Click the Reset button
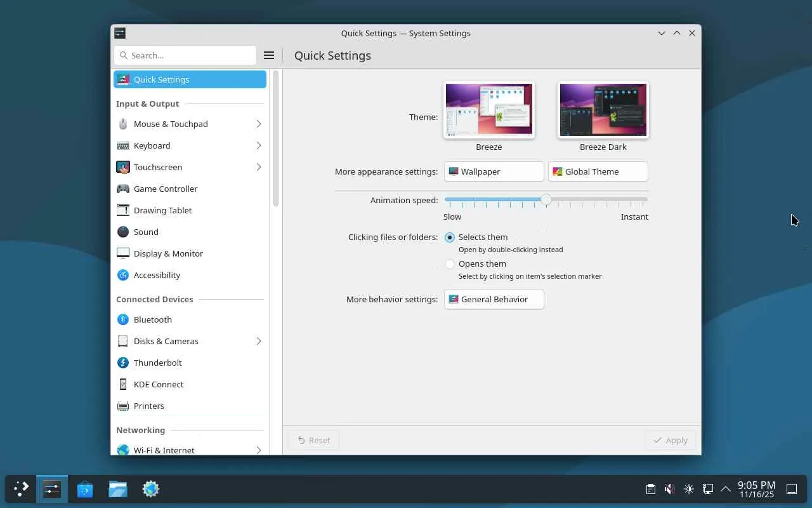 313,440
